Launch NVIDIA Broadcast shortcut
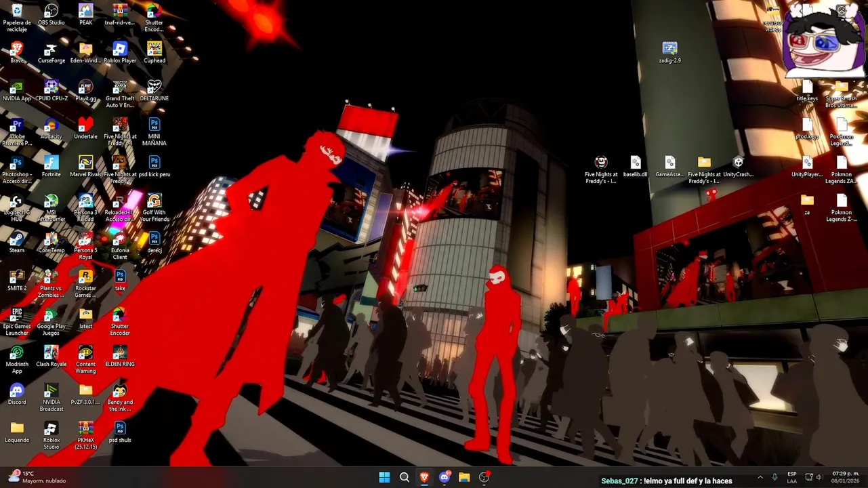This screenshot has height=488, width=868. coord(51,397)
